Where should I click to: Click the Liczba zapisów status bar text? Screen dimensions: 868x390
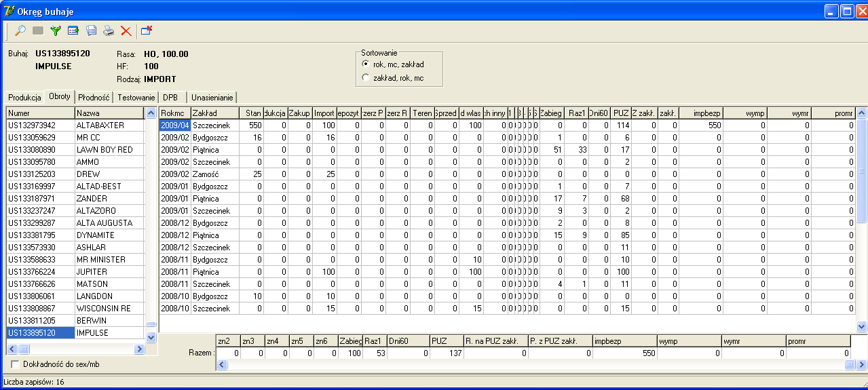click(34, 382)
